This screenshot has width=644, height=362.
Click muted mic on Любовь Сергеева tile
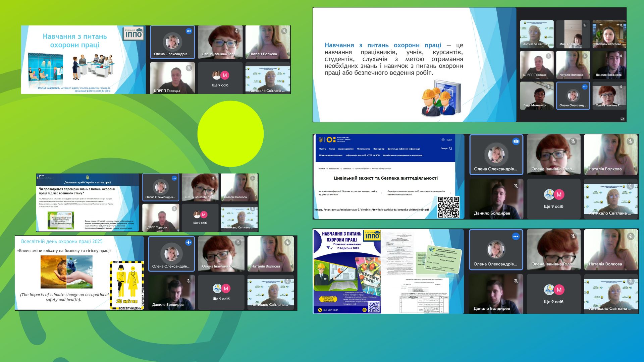[621, 25]
